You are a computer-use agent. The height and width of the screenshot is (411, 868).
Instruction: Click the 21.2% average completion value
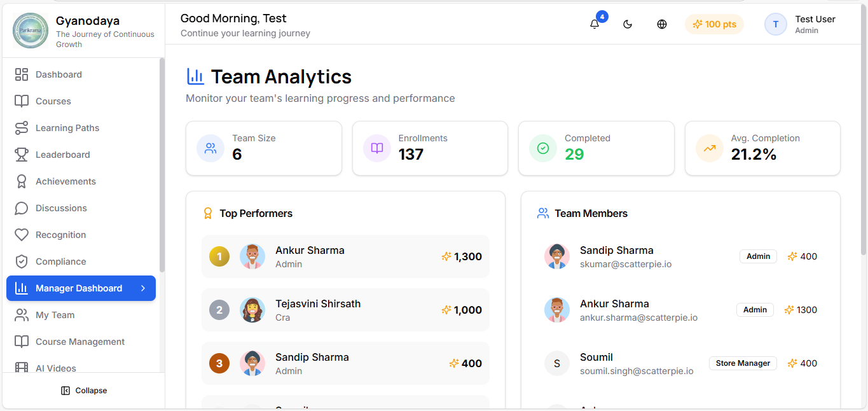(754, 155)
